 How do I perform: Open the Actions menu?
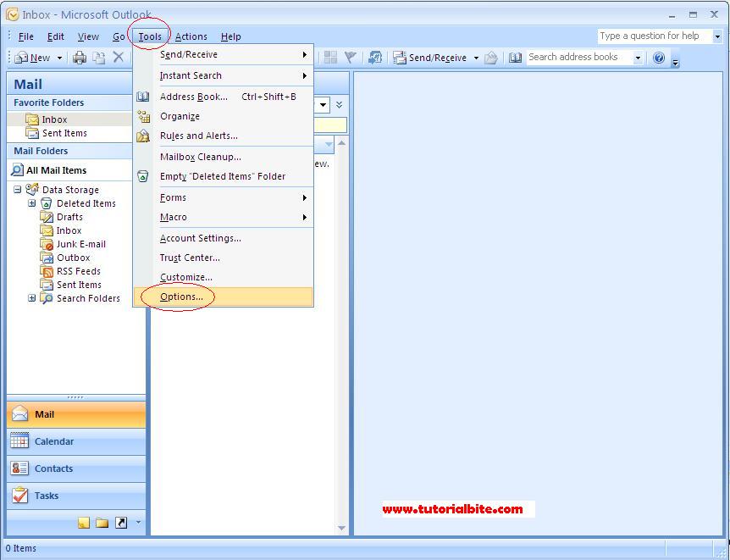[191, 36]
